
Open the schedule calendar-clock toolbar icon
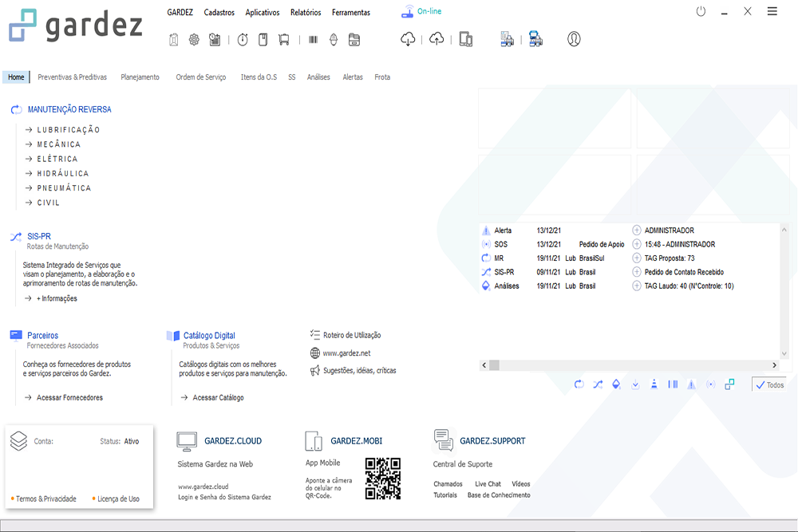215,39
